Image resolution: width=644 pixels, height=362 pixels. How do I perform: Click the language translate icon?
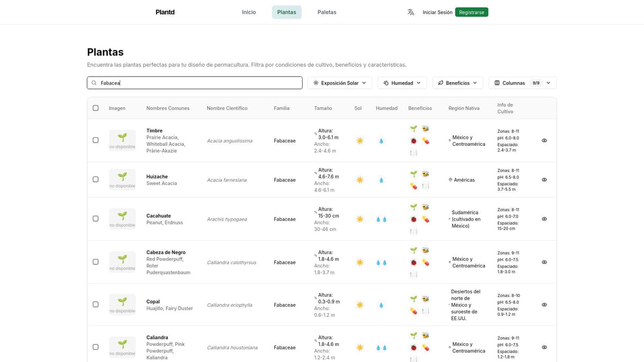click(411, 12)
